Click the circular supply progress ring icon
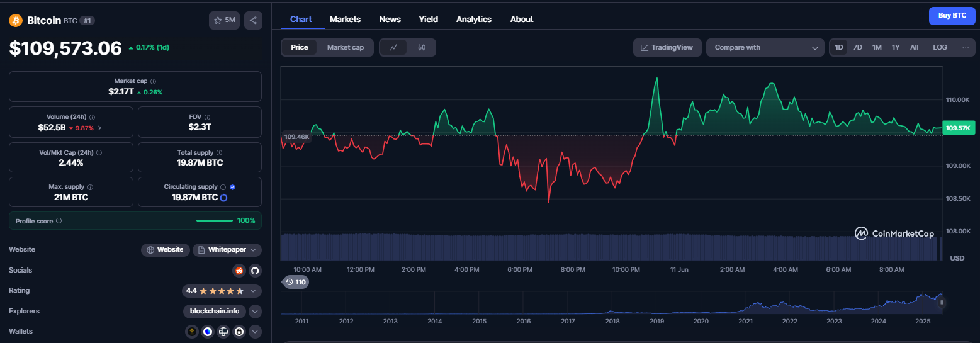The height and width of the screenshot is (343, 980). pyautogui.click(x=223, y=198)
